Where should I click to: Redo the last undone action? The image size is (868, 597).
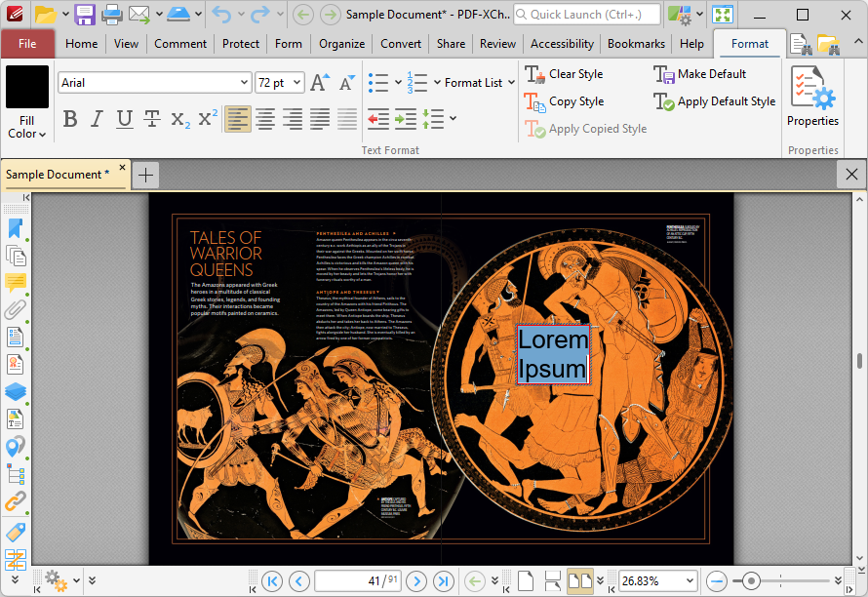(x=259, y=15)
